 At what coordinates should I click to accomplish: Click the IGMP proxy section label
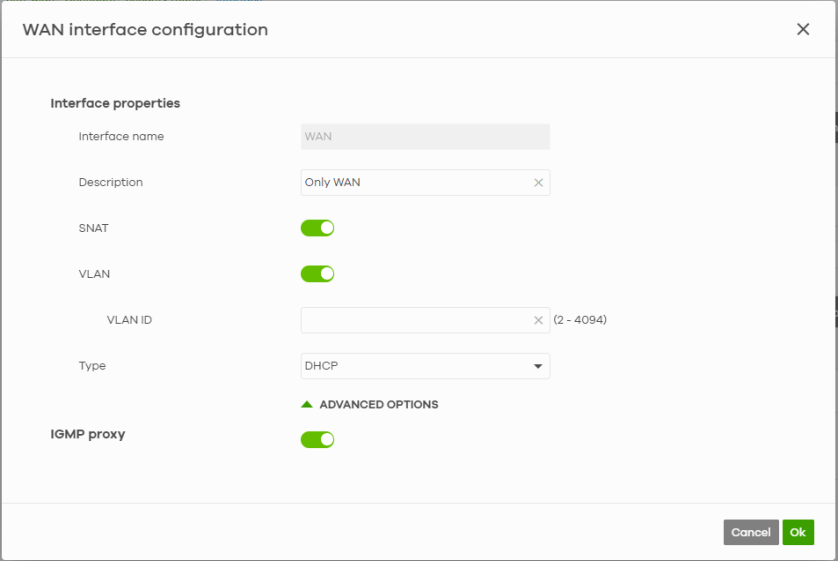click(x=88, y=435)
